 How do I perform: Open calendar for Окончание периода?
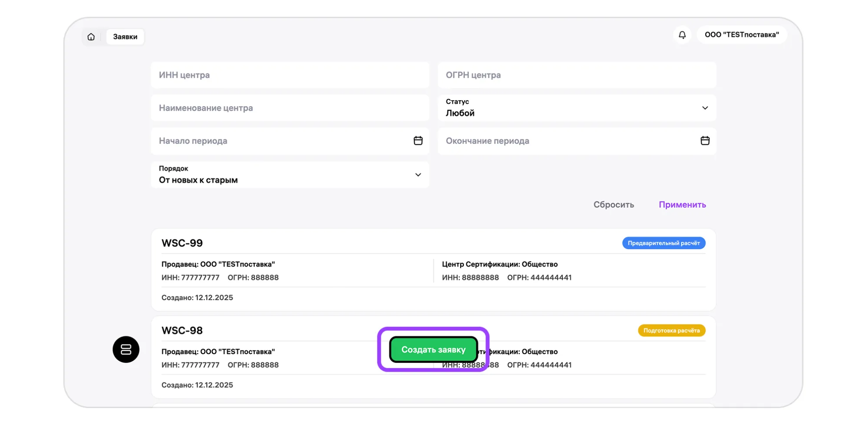[x=705, y=141]
